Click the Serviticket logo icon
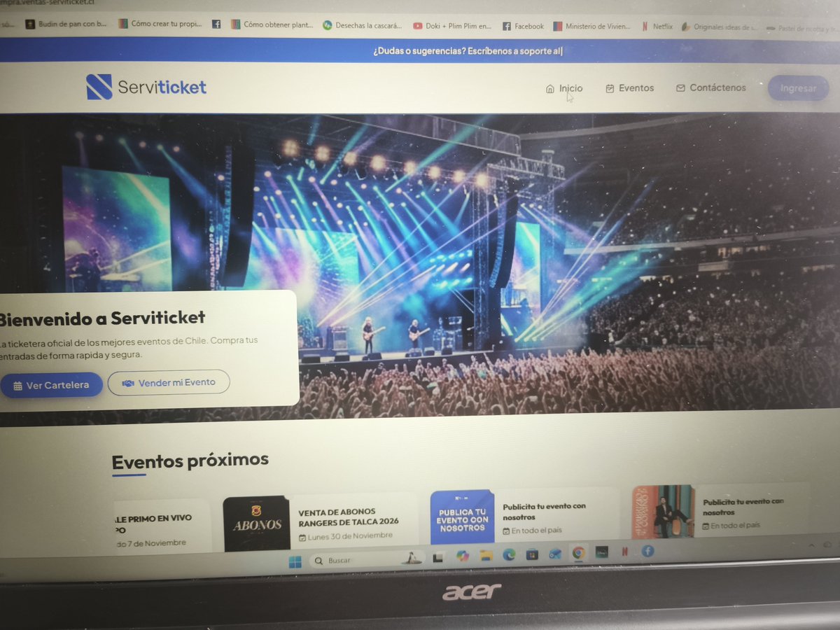840x630 pixels. pyautogui.click(x=99, y=87)
